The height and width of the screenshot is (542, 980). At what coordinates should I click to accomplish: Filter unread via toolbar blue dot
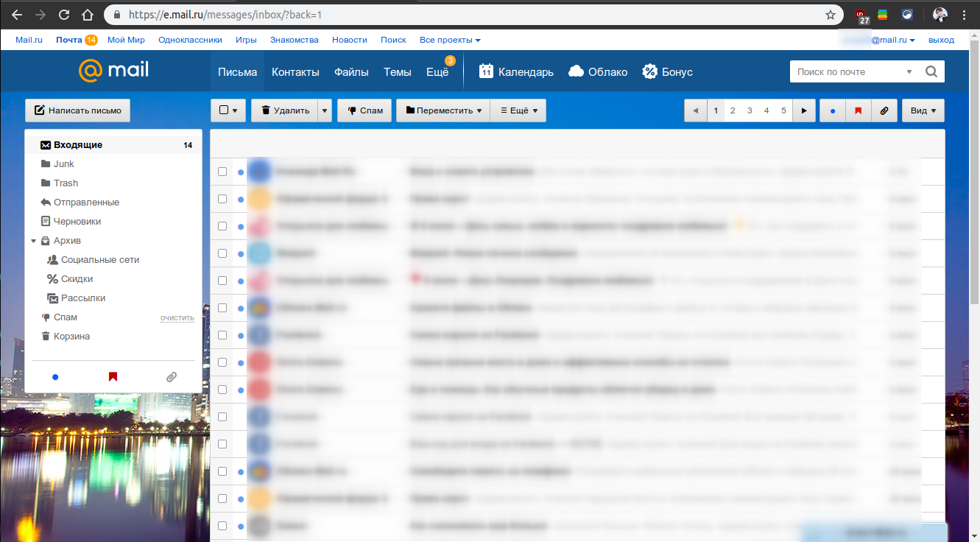(x=833, y=111)
